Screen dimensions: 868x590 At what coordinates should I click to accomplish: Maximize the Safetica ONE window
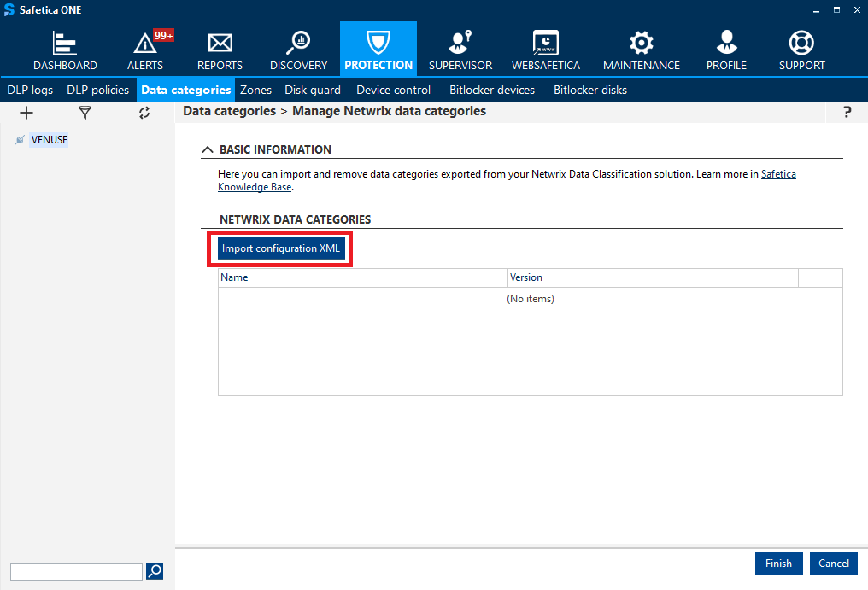point(836,10)
